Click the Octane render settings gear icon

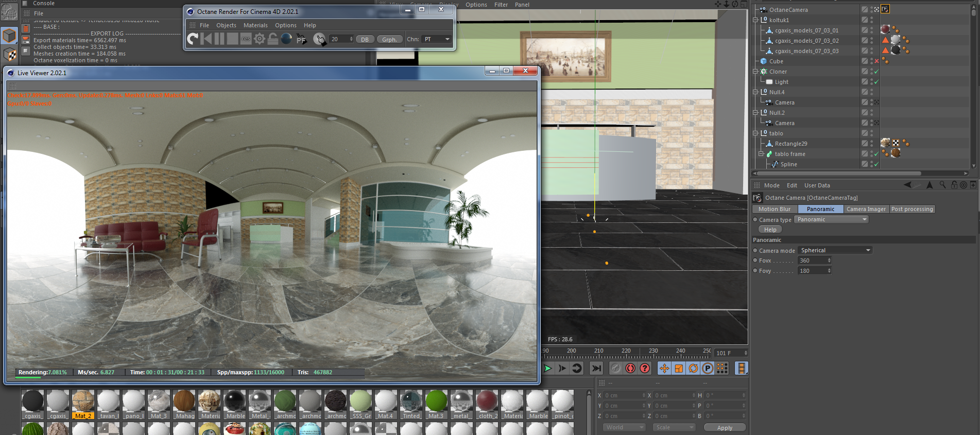[260, 39]
